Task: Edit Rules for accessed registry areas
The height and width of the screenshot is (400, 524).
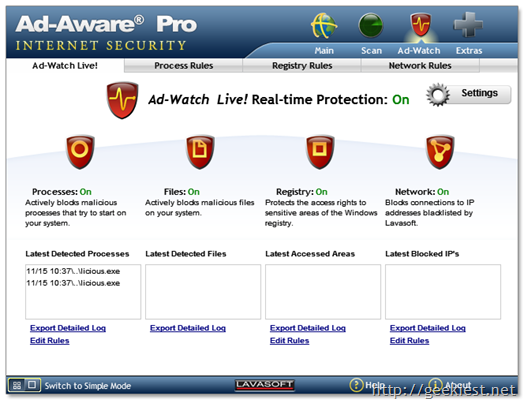Action: click(x=289, y=341)
